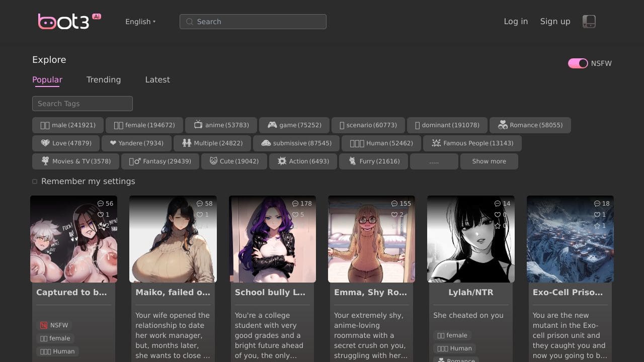Switch to the Popular tab
This screenshot has height=362, width=644.
point(47,79)
